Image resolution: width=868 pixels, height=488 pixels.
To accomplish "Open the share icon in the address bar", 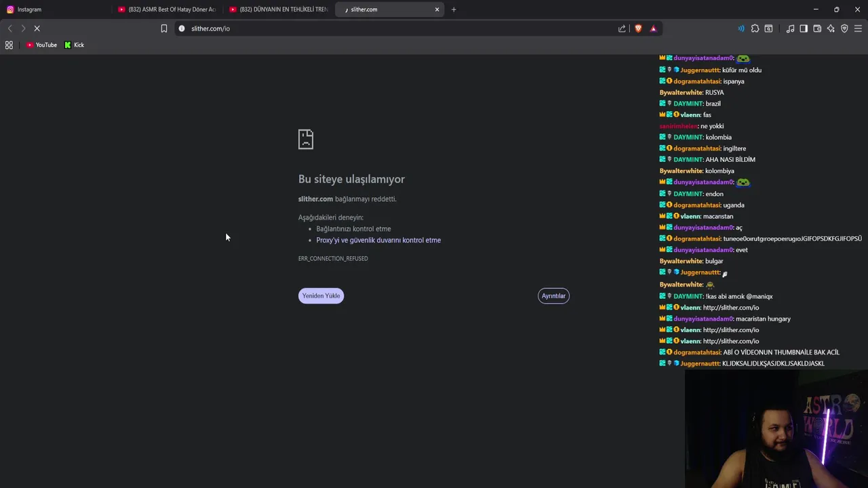I will [622, 28].
